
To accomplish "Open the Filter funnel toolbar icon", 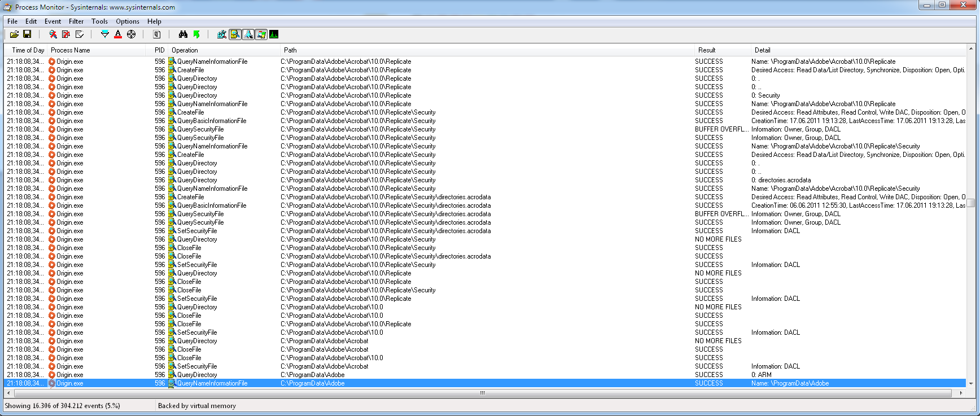I will tap(105, 34).
